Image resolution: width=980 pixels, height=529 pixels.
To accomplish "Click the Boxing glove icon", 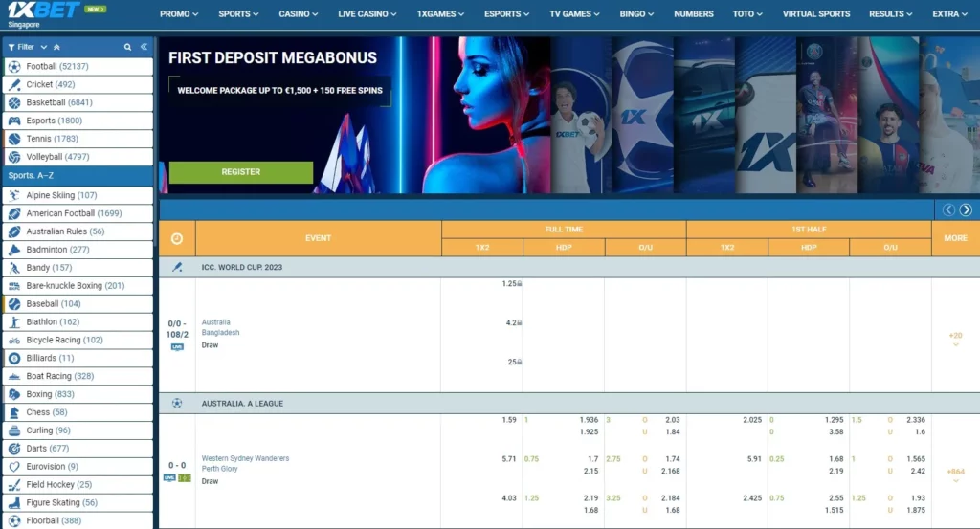I will (14, 394).
